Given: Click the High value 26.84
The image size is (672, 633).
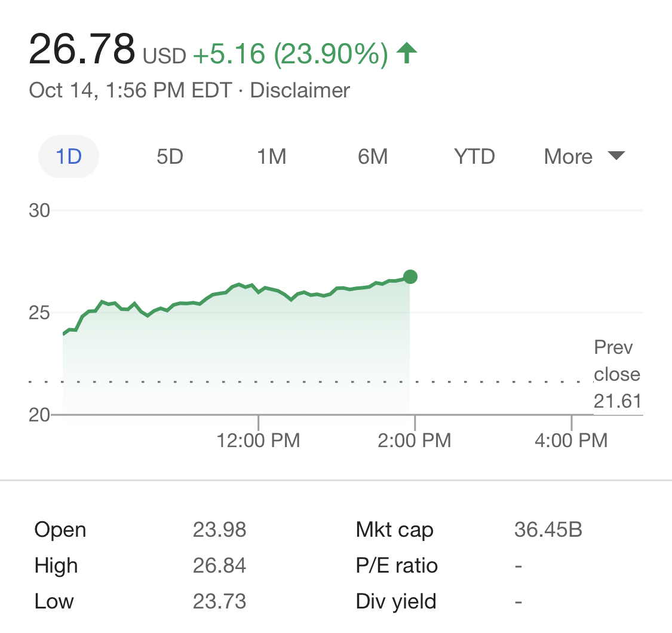Looking at the screenshot, I should (x=219, y=565).
